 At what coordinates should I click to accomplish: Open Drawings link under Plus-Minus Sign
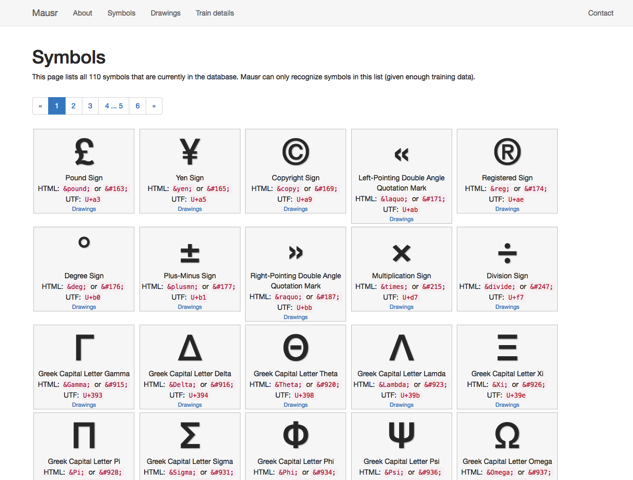tap(190, 307)
